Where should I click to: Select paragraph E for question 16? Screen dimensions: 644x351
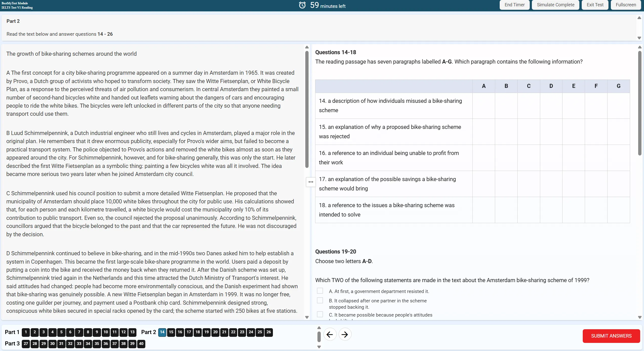pos(574,158)
